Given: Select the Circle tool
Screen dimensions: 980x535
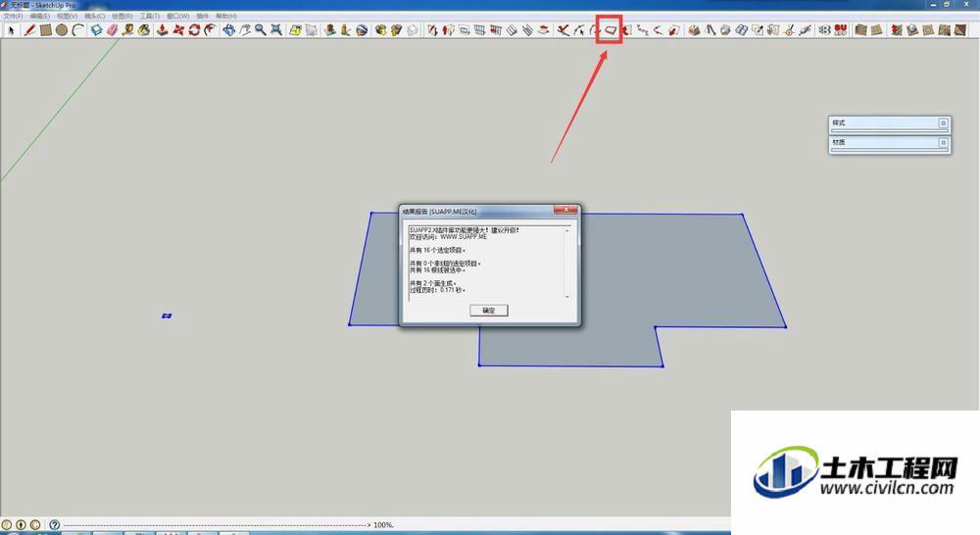Looking at the screenshot, I should [61, 30].
